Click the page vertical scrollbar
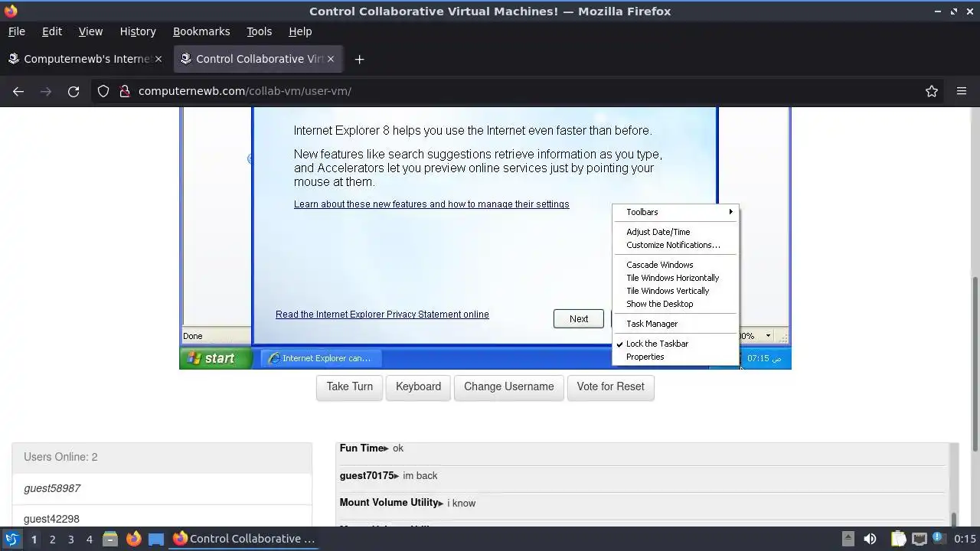Screen dimensions: 980x551 tap(975, 364)
